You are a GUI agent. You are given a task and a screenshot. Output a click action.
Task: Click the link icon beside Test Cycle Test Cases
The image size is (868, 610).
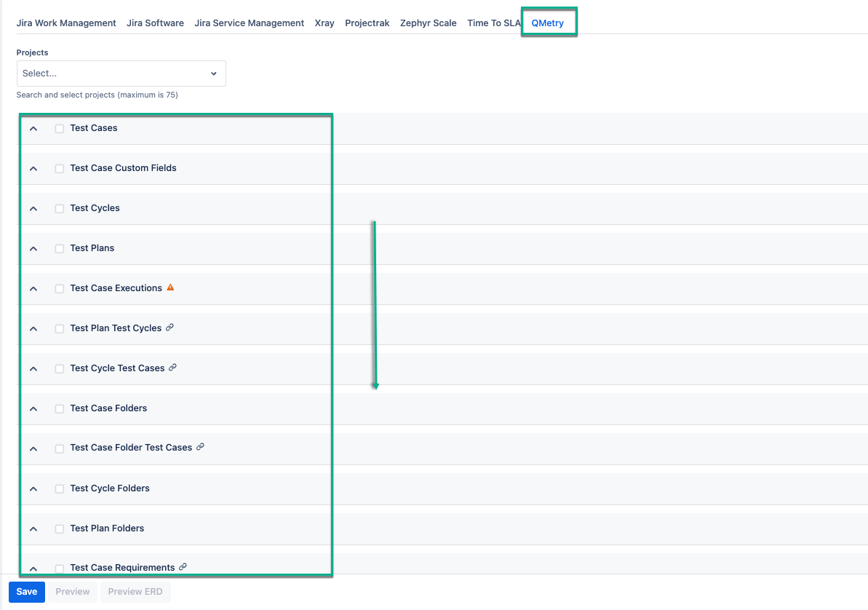pos(172,368)
